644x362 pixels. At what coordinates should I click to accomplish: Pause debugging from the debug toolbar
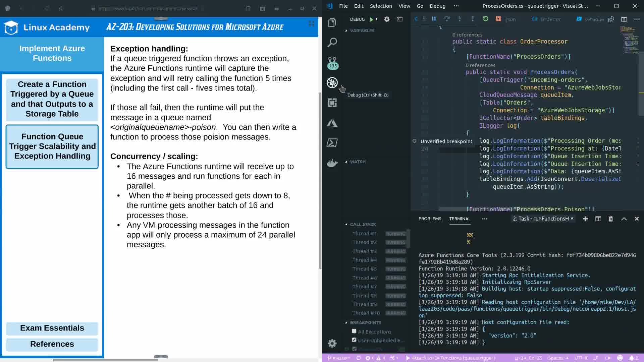point(434,19)
